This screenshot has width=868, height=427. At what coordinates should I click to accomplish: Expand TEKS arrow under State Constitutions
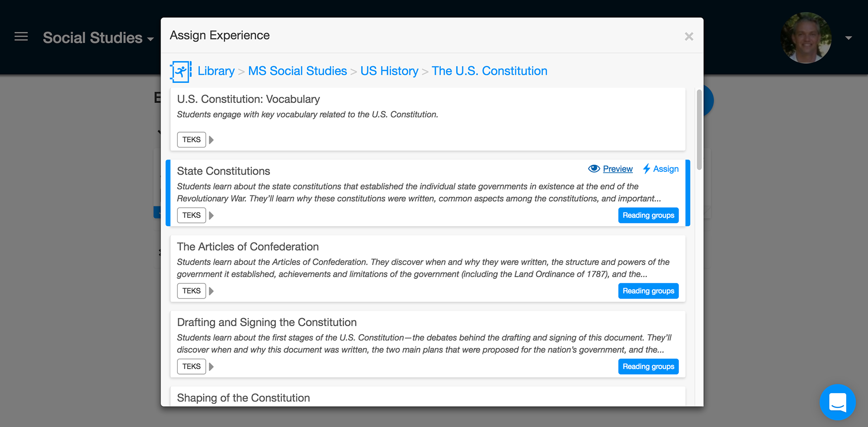pos(211,215)
